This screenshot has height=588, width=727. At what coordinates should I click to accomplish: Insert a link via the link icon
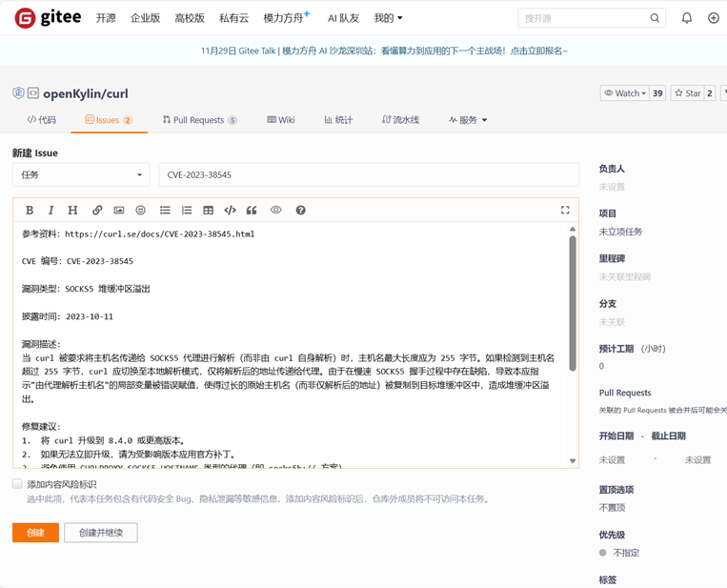(97, 210)
